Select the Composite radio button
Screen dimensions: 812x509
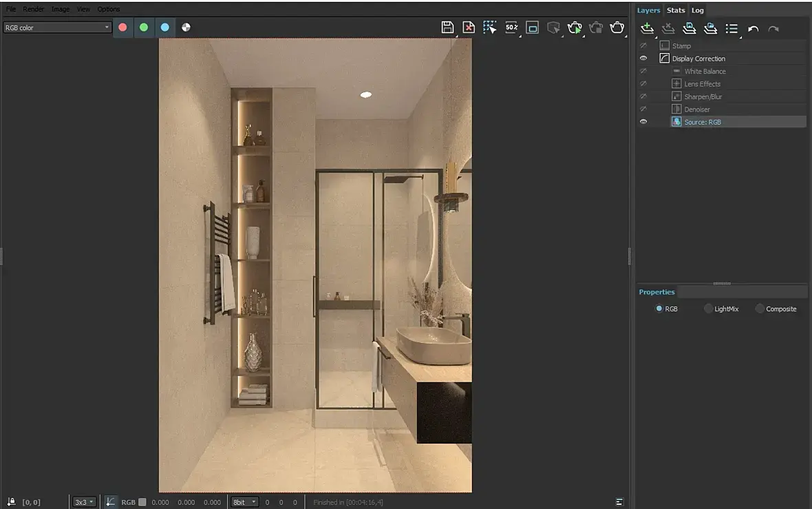[760, 309]
